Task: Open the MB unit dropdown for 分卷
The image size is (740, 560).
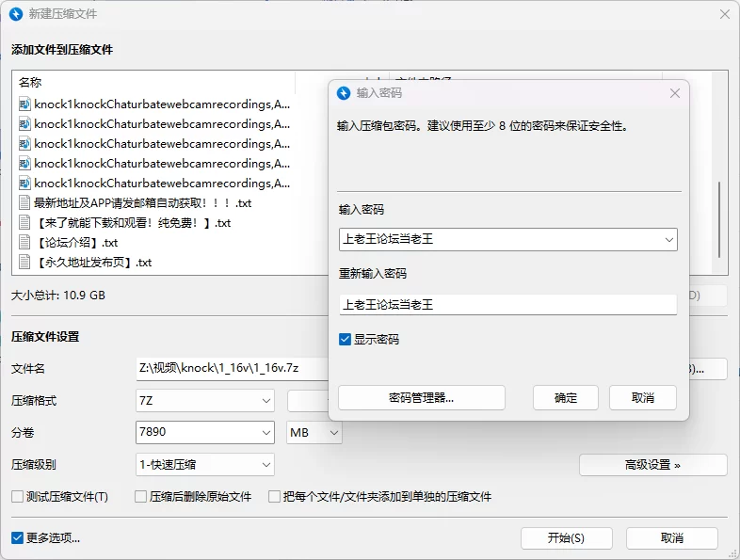Action: 332,433
